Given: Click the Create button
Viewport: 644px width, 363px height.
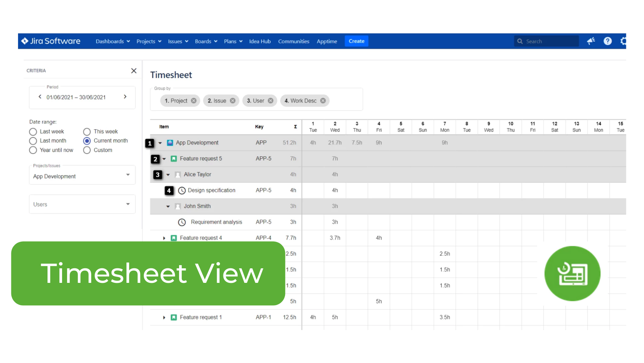Looking at the screenshot, I should pyautogui.click(x=357, y=41).
